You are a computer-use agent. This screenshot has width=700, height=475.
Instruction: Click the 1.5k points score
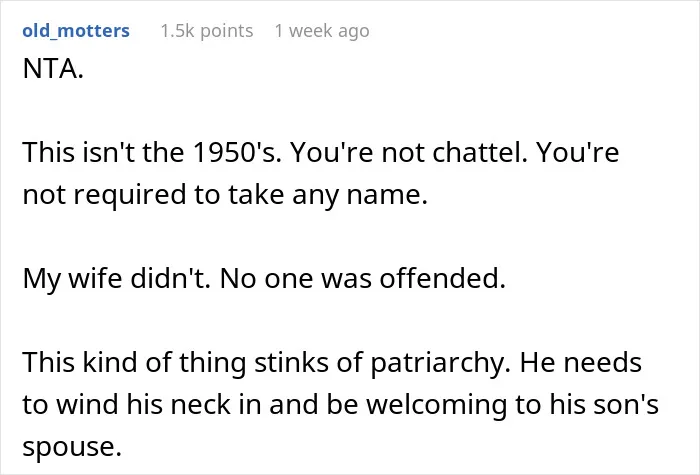click(x=207, y=31)
